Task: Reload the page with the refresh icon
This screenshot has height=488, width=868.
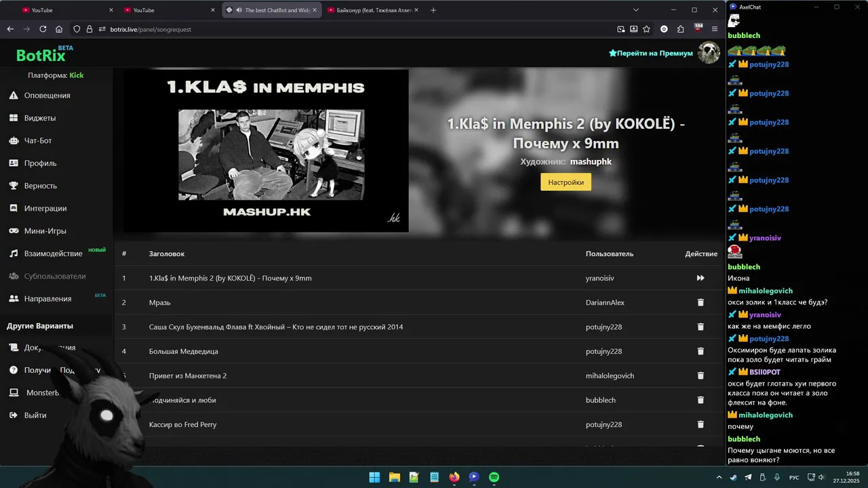Action: point(43,29)
